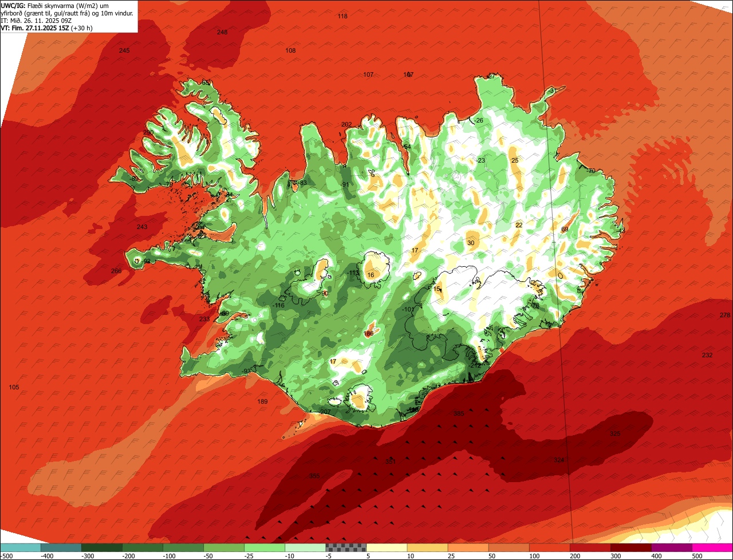This screenshot has height=560, width=733.
Task: Click the legend swatch between -200 and -100
Action: point(143,547)
